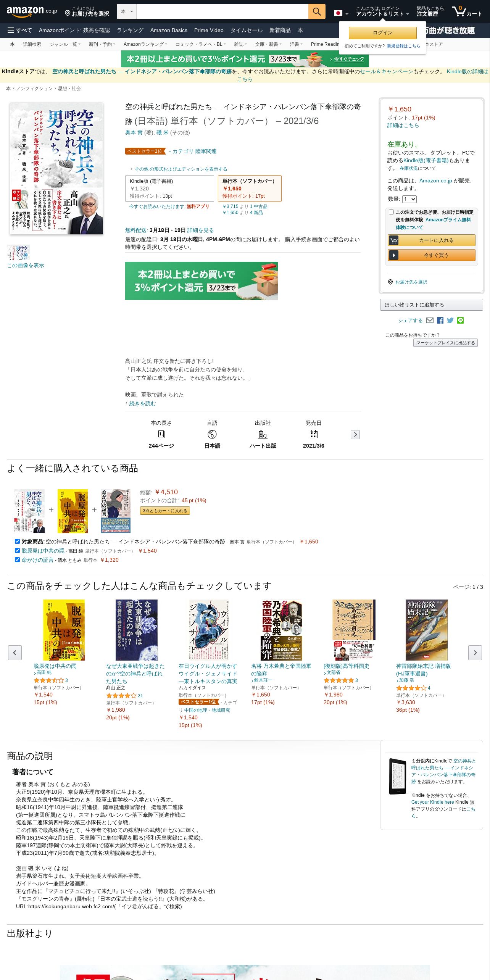
Task: Open the search category dropdown 本
Action: click(127, 11)
